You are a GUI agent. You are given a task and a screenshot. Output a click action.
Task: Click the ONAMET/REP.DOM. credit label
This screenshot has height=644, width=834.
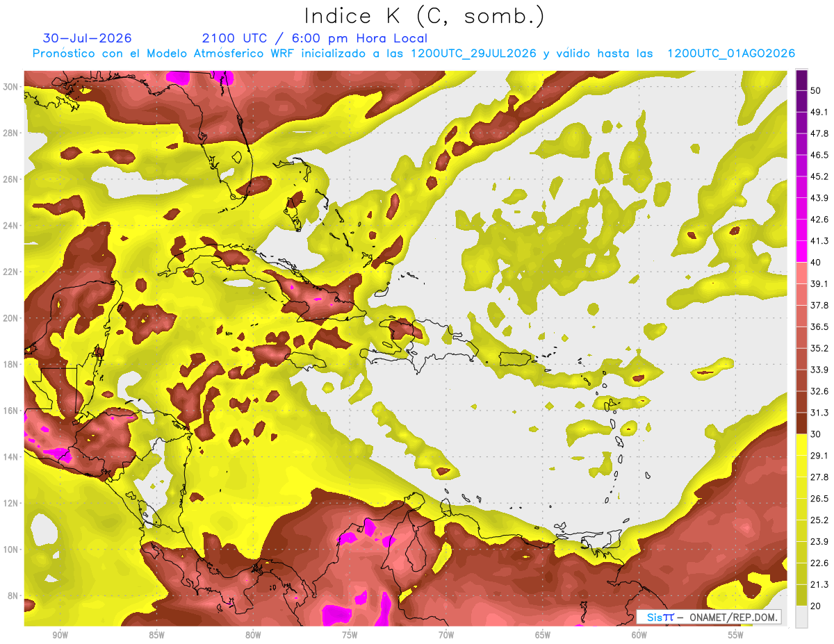(732, 617)
